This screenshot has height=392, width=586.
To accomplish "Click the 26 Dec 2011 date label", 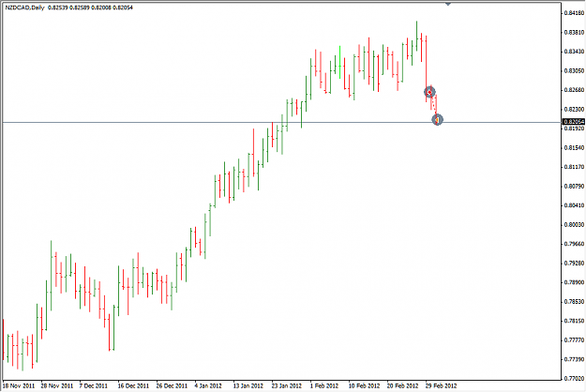I will 172,385.
